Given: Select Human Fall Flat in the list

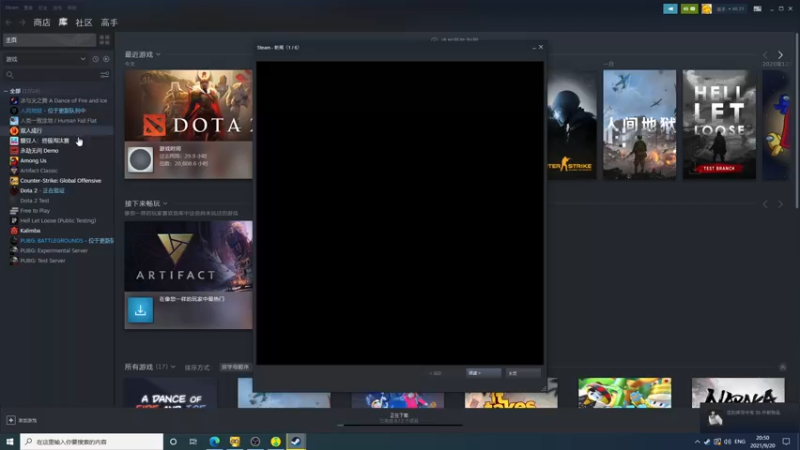Looking at the screenshot, I should [58, 120].
